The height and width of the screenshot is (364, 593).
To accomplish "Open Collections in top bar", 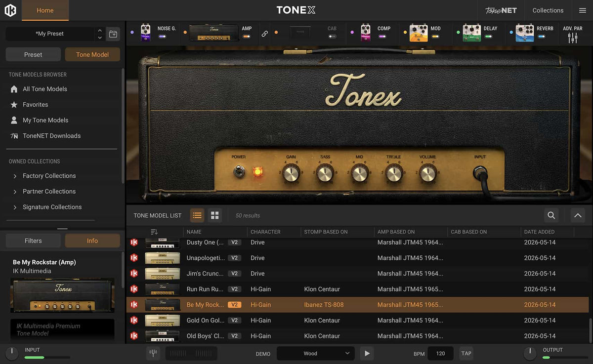I will [548, 10].
